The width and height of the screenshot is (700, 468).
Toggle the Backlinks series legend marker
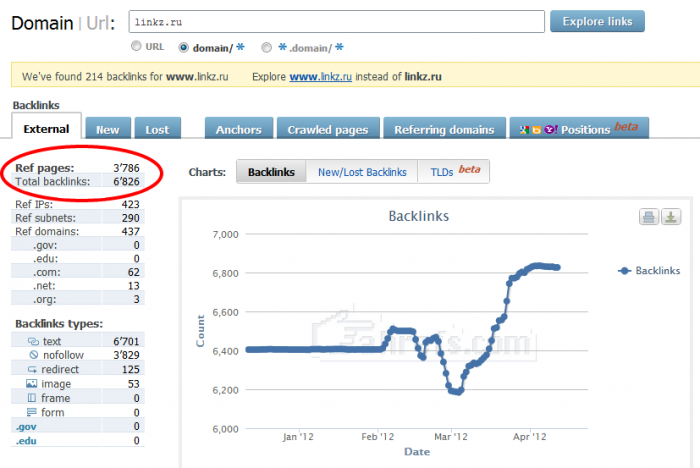[x=624, y=271]
